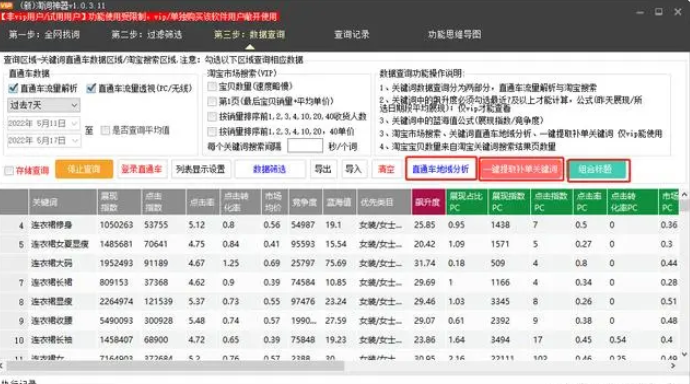Click the 优先类目 column header
This screenshot has height=384, width=690.
384,202
